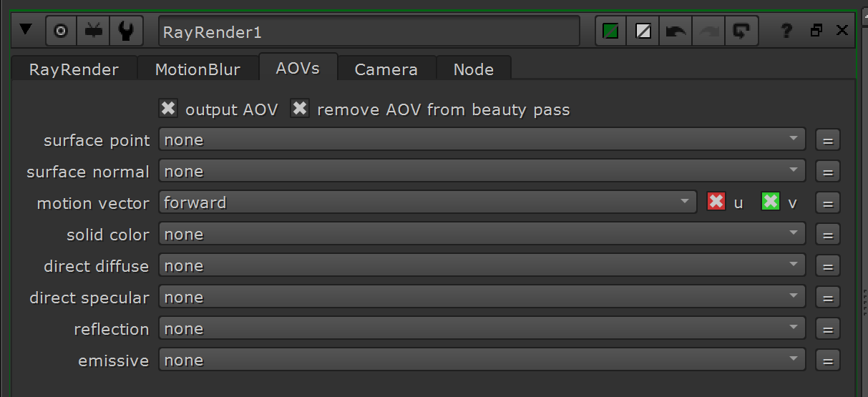Uncheck remove AOV from beauty pass
The width and height of the screenshot is (868, 397).
(300, 109)
